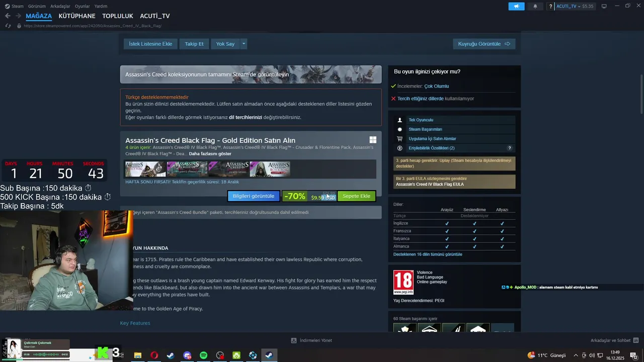Image resolution: width=644 pixels, height=362 pixels.
Task: Open the OBS-style recorder taskbar icon
Action: (220, 355)
